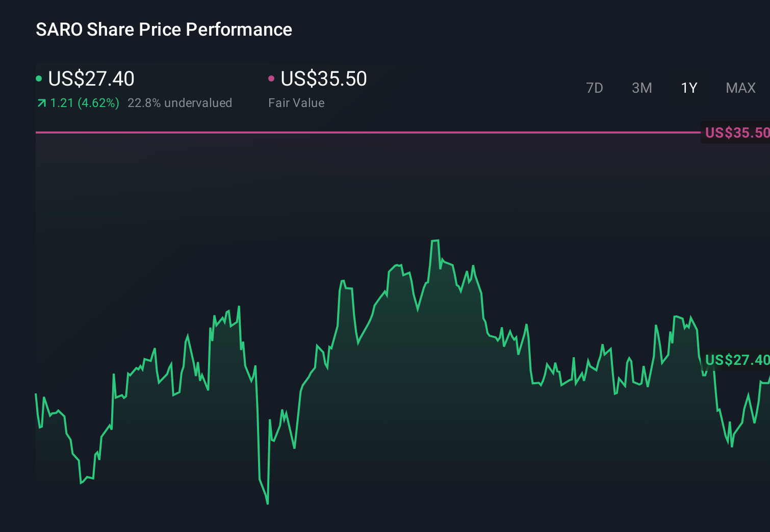Click the US$35.50 label badge on right edge
Viewport: 770px width, 532px height.
tap(736, 132)
